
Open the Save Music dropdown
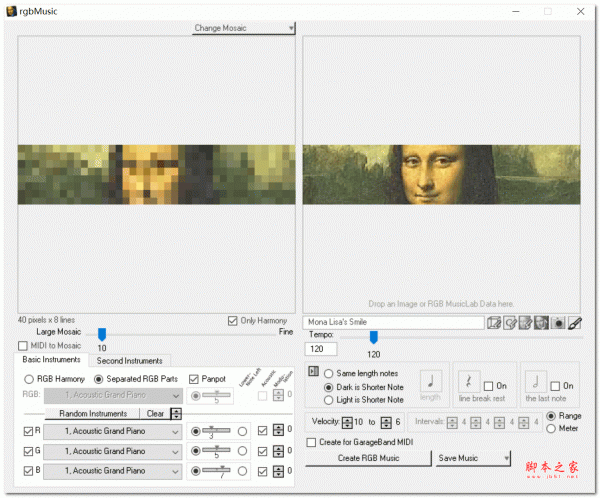click(x=472, y=458)
